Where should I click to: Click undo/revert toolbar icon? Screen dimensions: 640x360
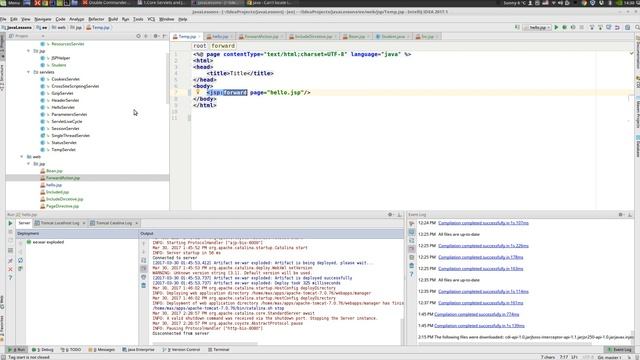[617, 27]
